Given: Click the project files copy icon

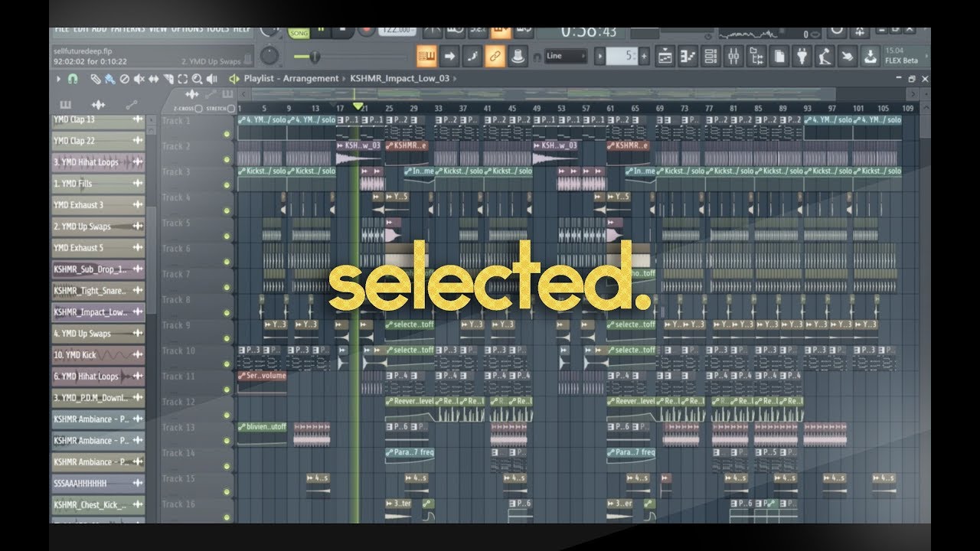Looking at the screenshot, I should [x=779, y=56].
